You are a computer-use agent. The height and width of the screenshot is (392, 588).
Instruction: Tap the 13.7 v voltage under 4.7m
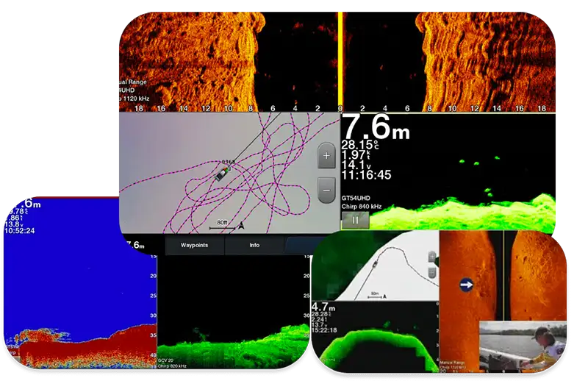[x=320, y=324]
